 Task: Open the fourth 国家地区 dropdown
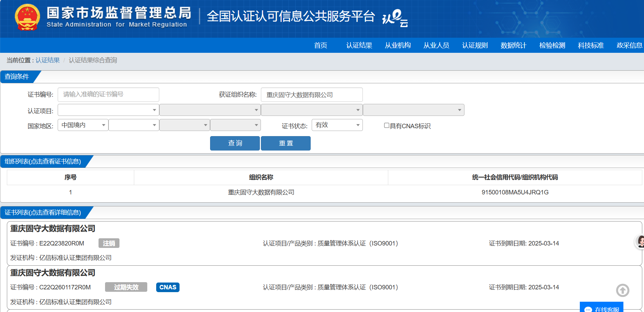pyautogui.click(x=235, y=125)
